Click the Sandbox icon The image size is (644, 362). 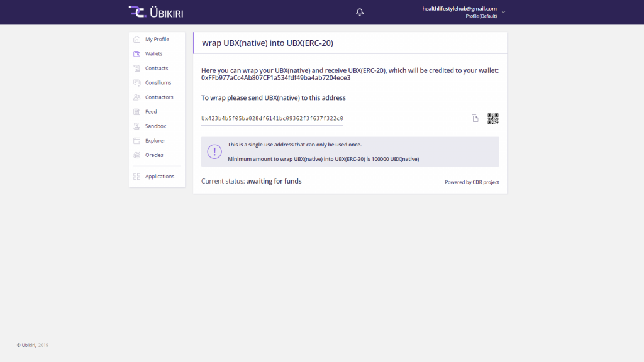click(x=136, y=126)
